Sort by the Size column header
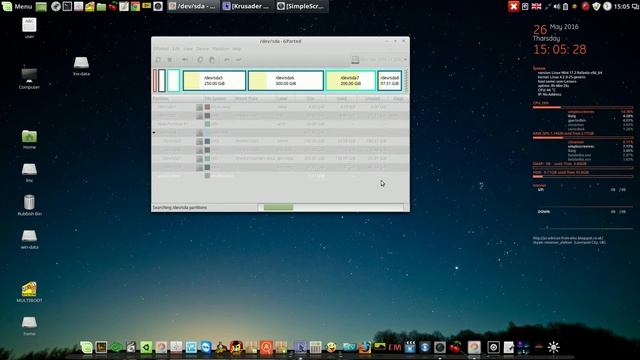Viewport: 640px width, 360px height. pyautogui.click(x=312, y=98)
